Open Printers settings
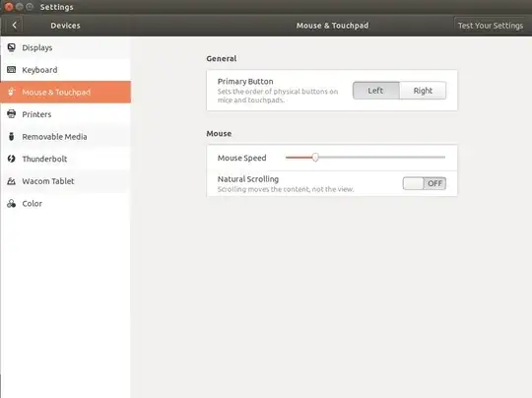 (x=65, y=114)
